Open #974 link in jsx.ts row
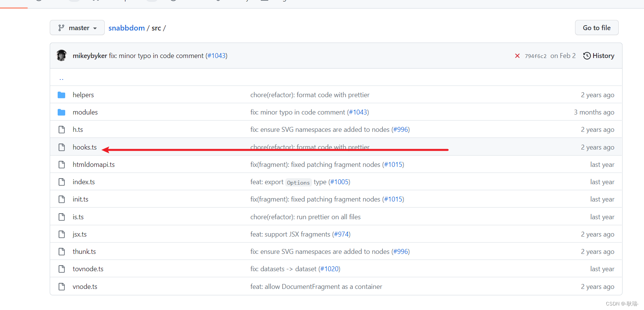 (341, 234)
